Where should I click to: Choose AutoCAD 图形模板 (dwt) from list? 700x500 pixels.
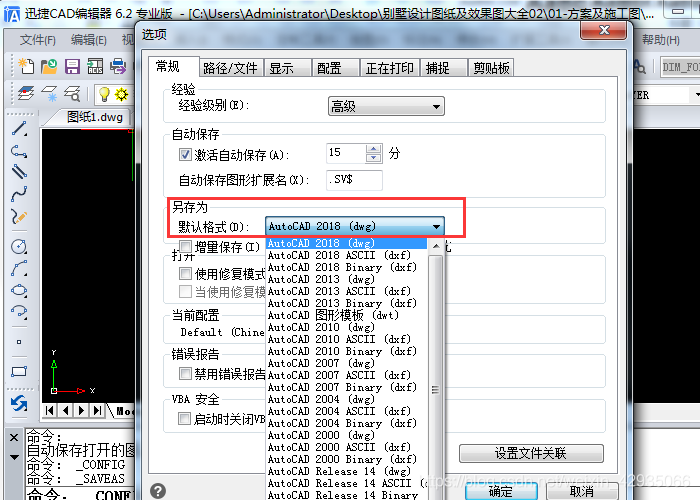(346, 315)
